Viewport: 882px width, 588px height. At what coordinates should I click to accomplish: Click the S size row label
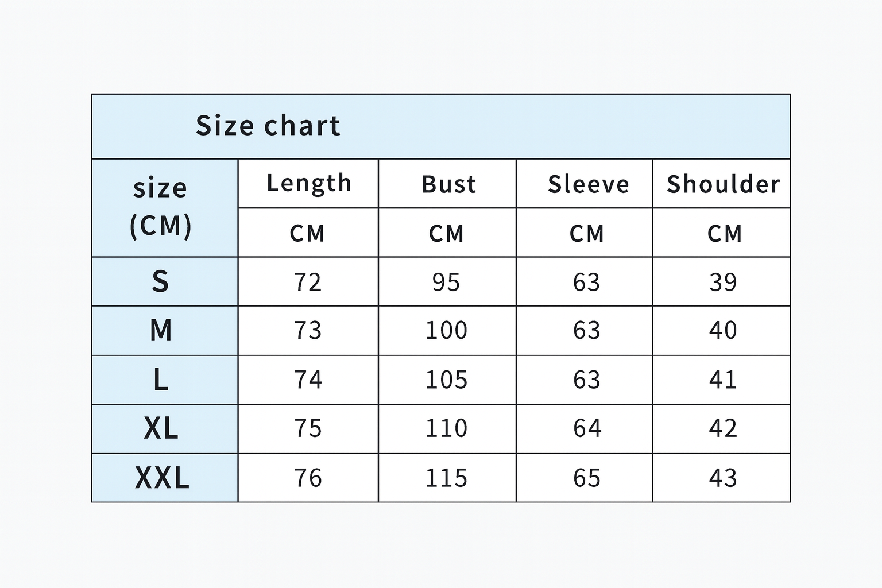(161, 281)
